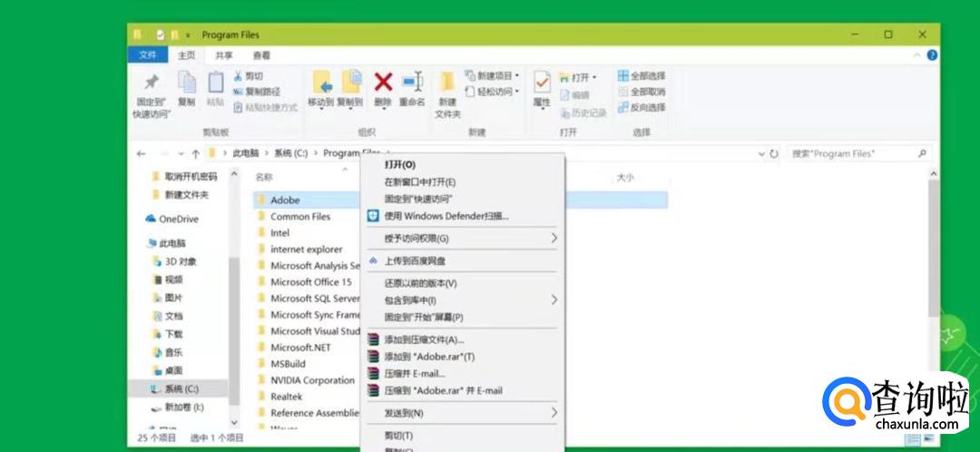Click the Properties (属性) icon
The image size is (980, 452).
(542, 82)
